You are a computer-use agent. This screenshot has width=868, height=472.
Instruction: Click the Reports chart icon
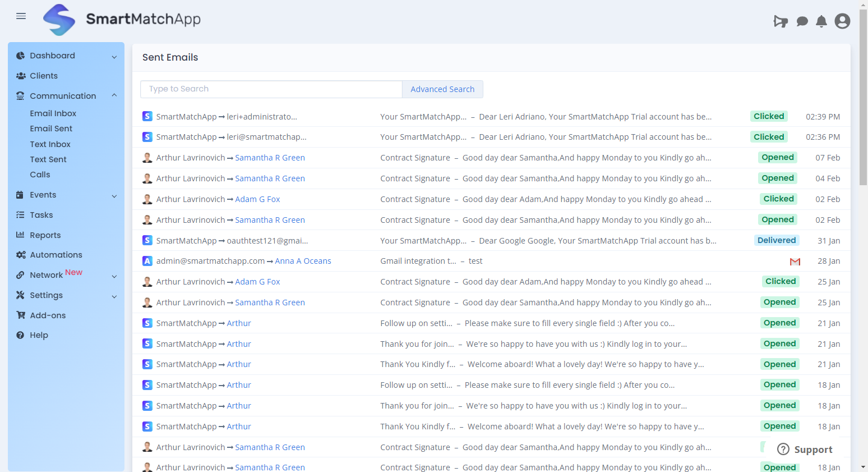tap(20, 235)
